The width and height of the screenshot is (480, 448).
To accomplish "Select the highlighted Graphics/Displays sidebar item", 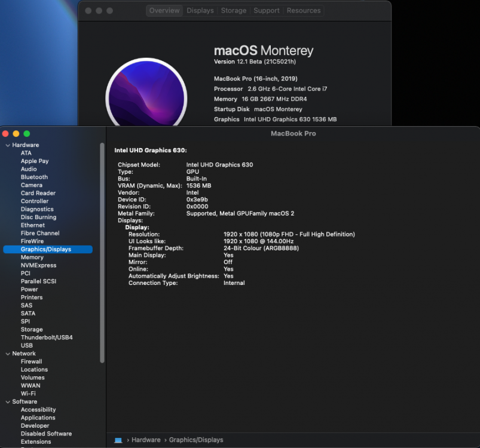I will (x=48, y=249).
